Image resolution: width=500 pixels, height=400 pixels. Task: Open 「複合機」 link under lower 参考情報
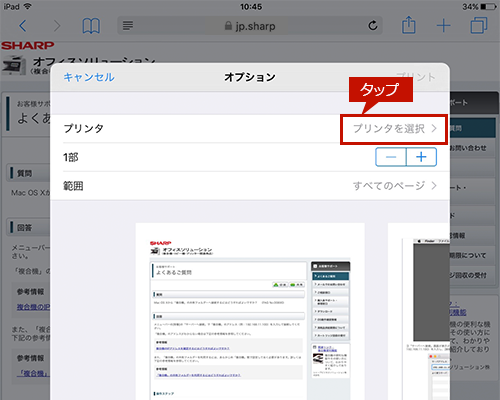33,373
